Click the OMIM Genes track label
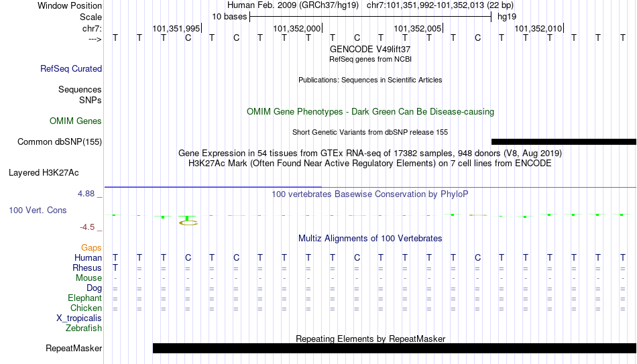637x364 pixels. pos(75,121)
